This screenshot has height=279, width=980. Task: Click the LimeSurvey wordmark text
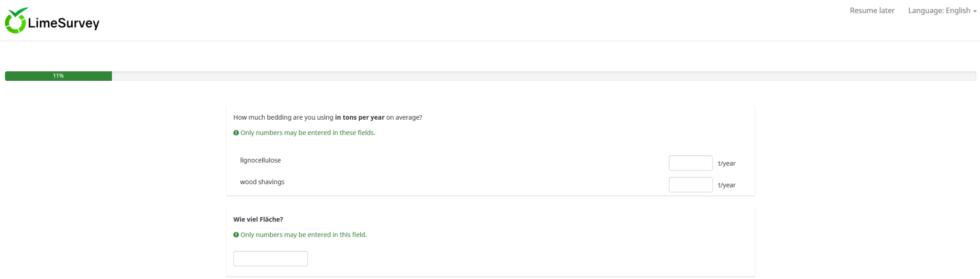pyautogui.click(x=64, y=23)
